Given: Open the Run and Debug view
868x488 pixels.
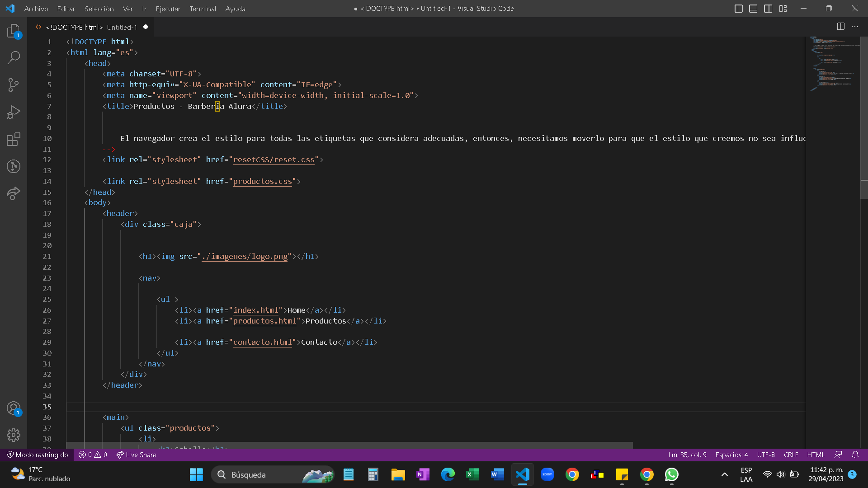Looking at the screenshot, I should [14, 112].
